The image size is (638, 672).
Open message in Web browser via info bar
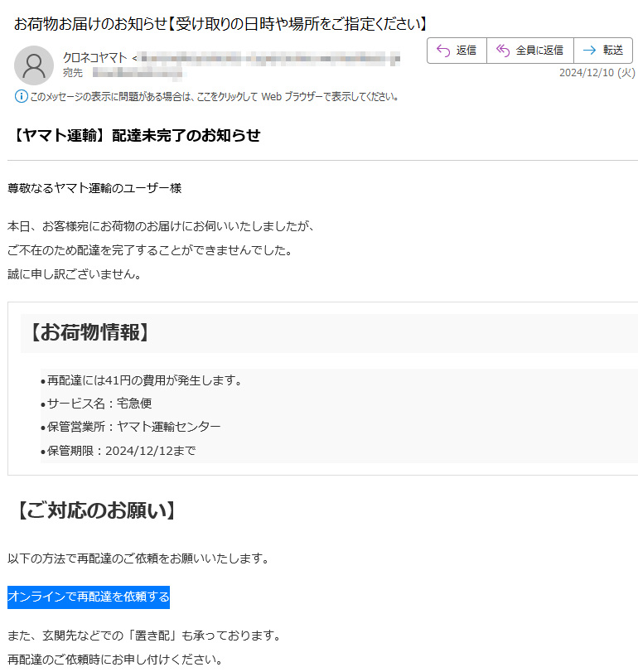[x=214, y=97]
